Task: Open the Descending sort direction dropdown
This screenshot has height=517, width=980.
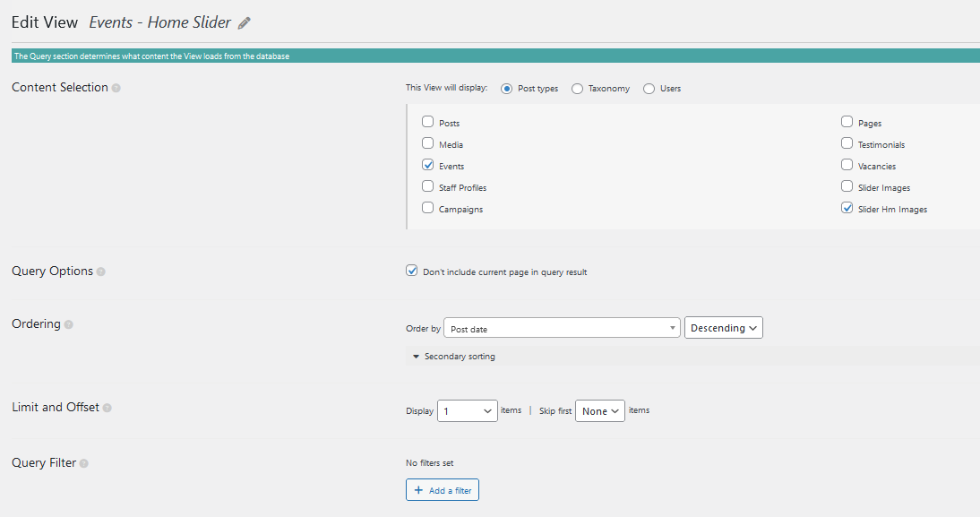Action: tap(724, 328)
